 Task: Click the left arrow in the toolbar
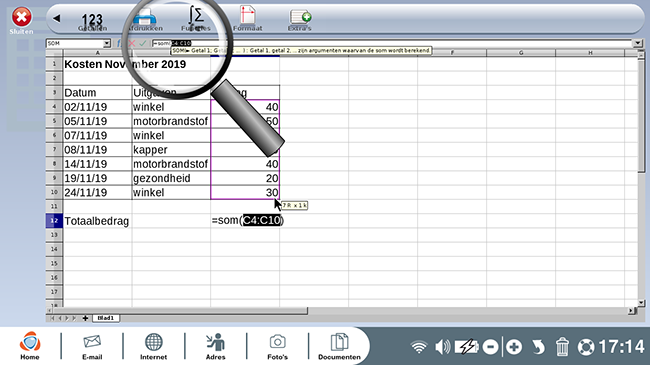(x=57, y=18)
